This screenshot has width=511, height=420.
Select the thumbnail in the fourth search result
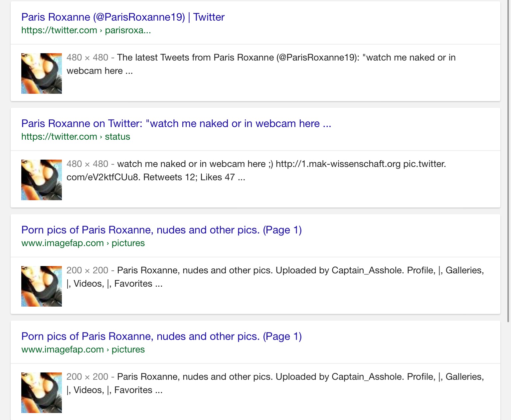click(x=42, y=393)
